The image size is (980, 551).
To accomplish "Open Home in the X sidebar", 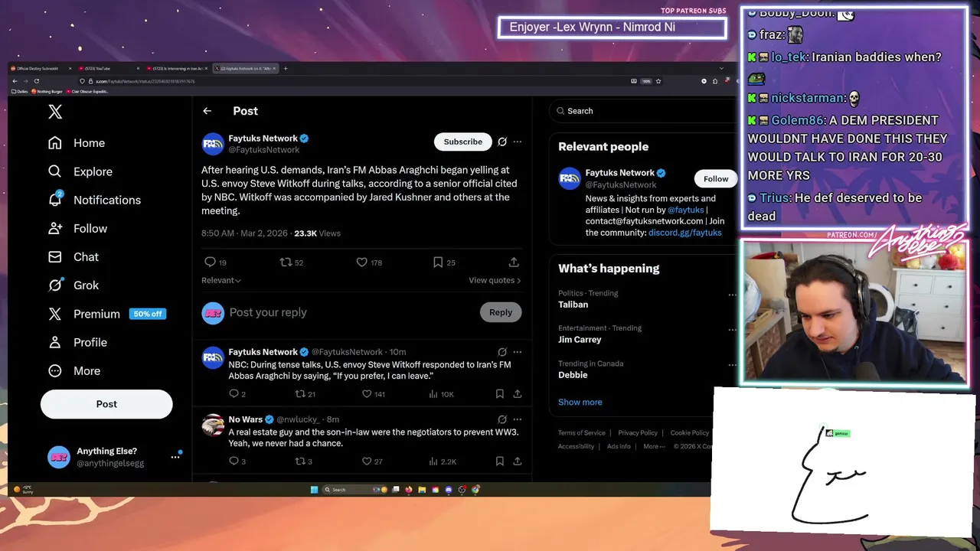I will click(x=77, y=143).
